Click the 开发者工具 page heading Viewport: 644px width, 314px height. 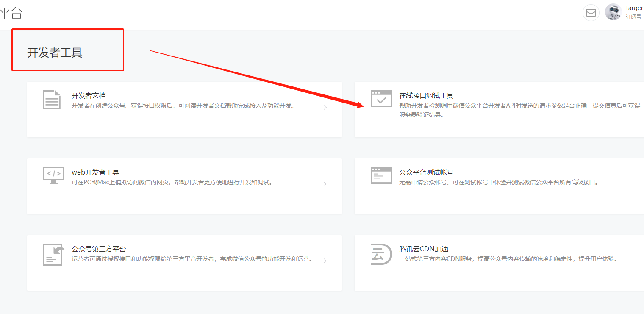(55, 53)
